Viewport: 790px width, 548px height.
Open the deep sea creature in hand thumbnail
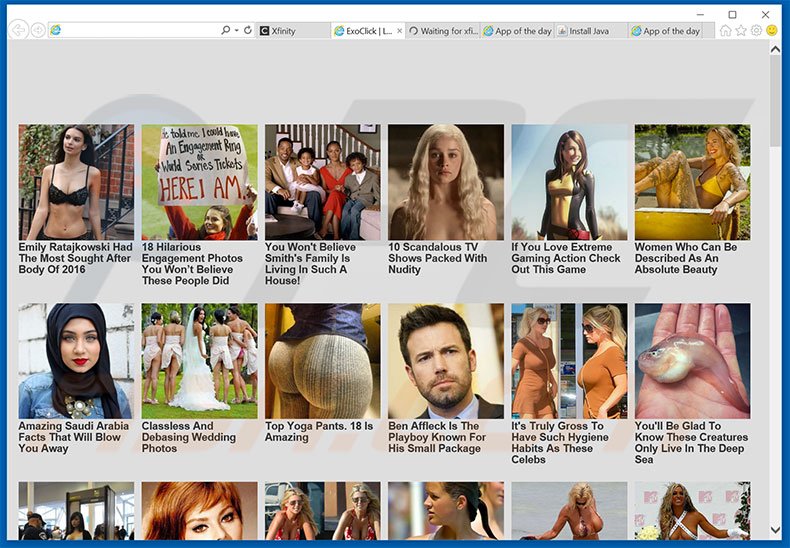[x=692, y=361]
